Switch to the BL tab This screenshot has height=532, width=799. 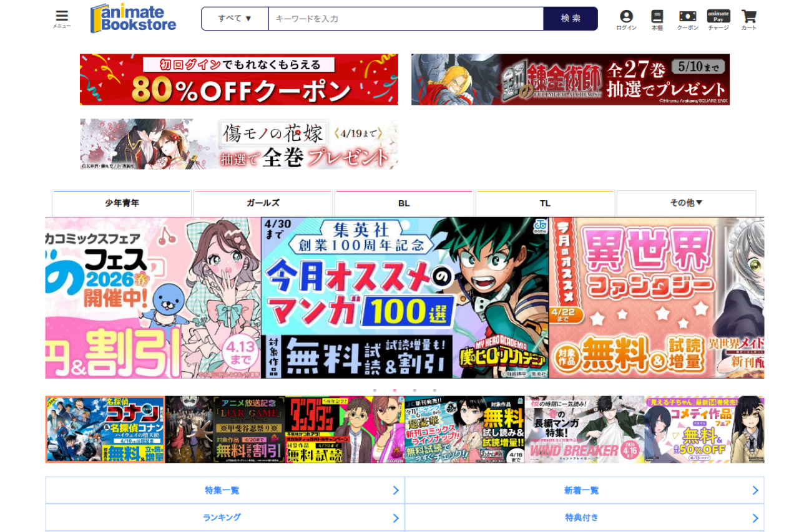click(x=404, y=203)
